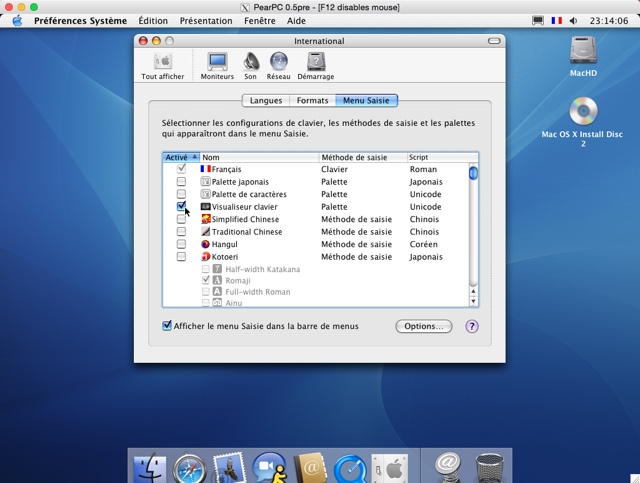Enable Hangul checkbox

point(181,244)
